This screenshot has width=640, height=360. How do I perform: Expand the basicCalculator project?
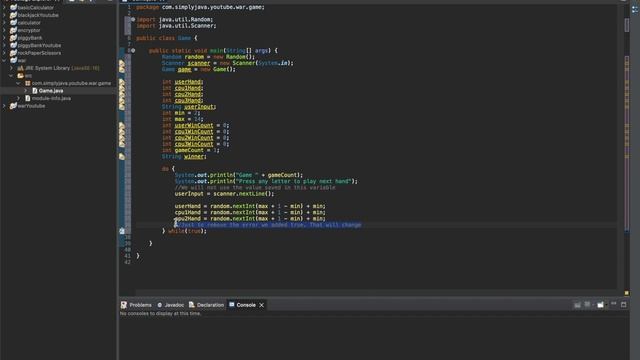(4, 7)
